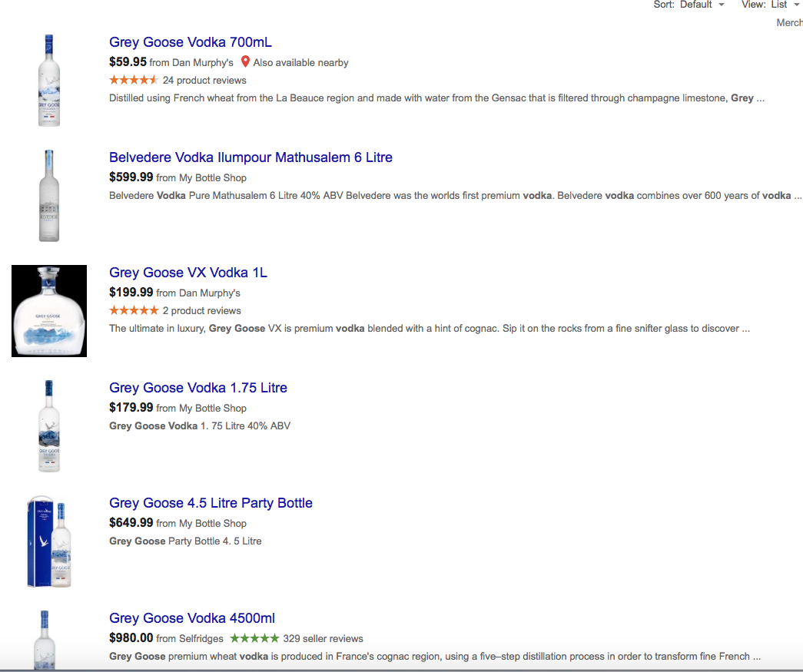Click the $179.99 price
Screen dimensions: 803x672
(131, 407)
